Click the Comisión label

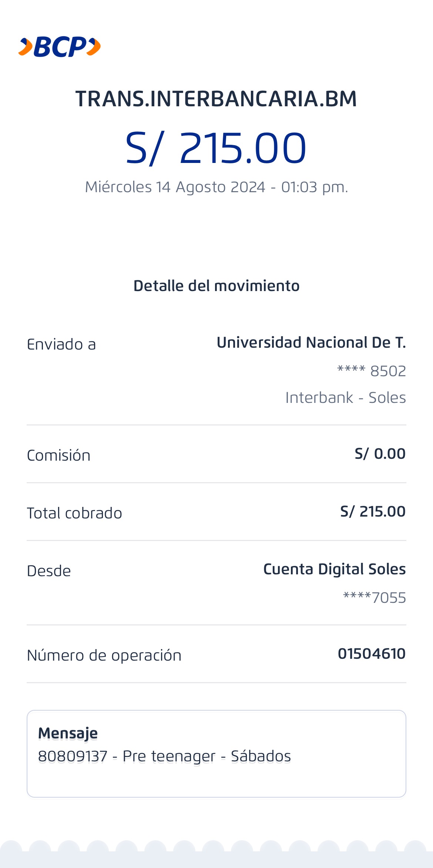[58, 455]
